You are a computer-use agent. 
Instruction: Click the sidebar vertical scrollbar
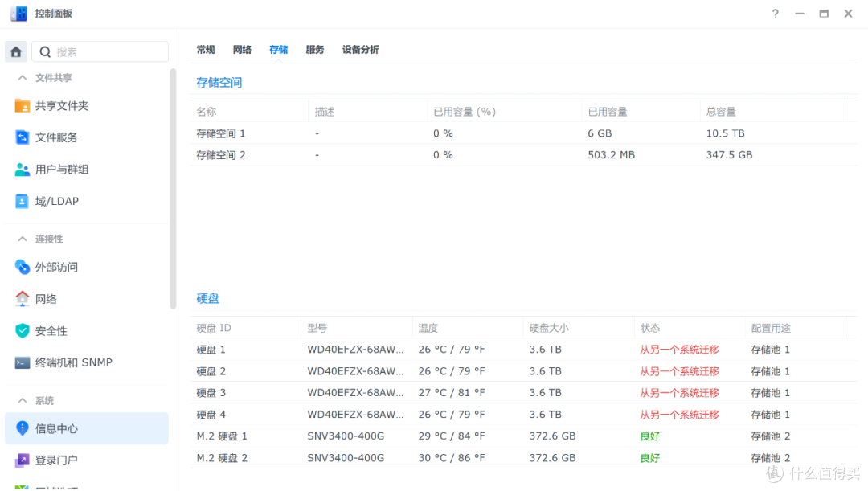point(174,188)
